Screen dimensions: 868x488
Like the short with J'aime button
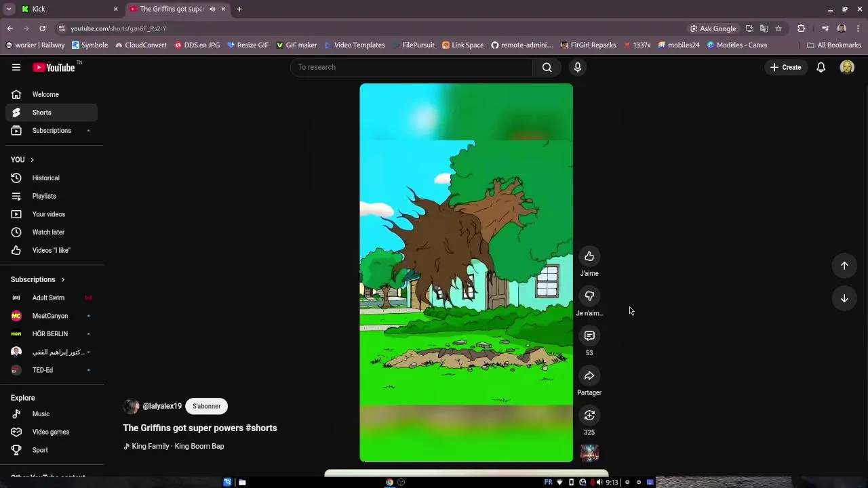589,256
